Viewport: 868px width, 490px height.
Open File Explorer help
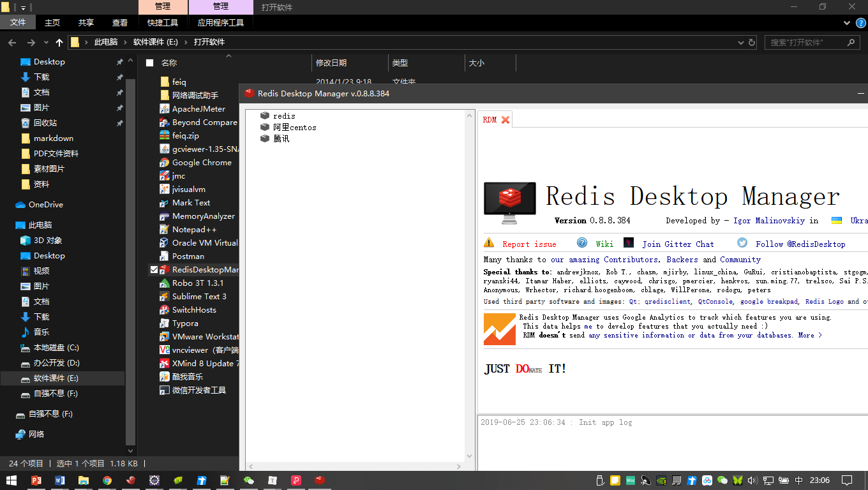tap(860, 23)
